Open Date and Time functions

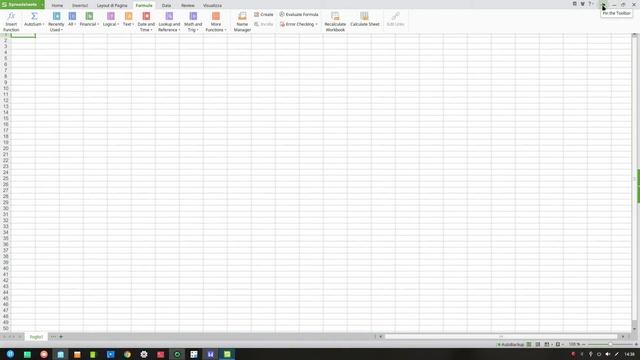point(146,22)
